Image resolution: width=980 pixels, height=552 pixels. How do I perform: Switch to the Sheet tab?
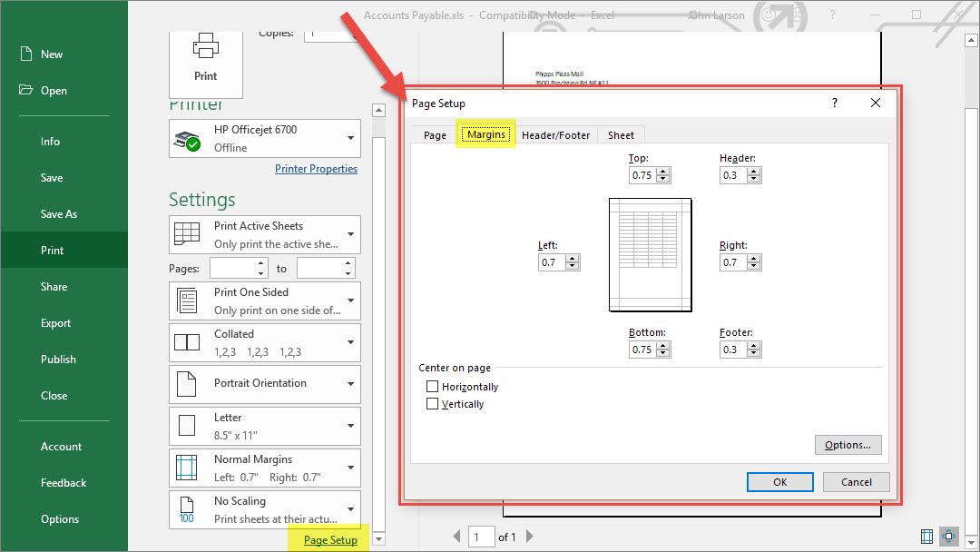tap(621, 135)
